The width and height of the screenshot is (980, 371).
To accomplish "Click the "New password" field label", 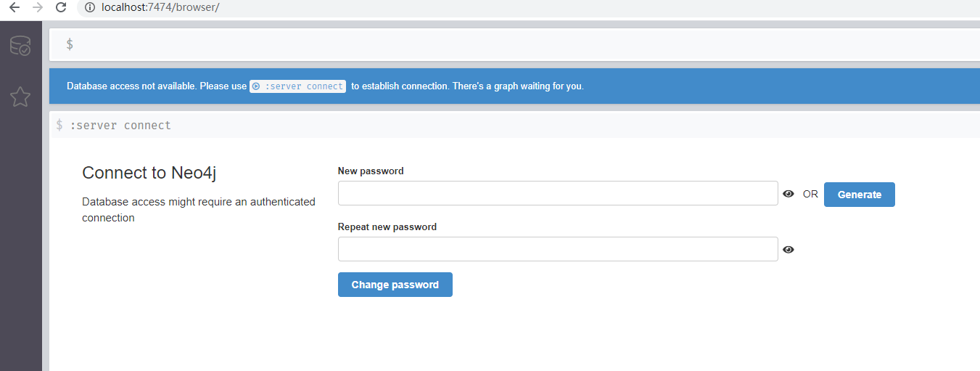I will click(x=371, y=171).
